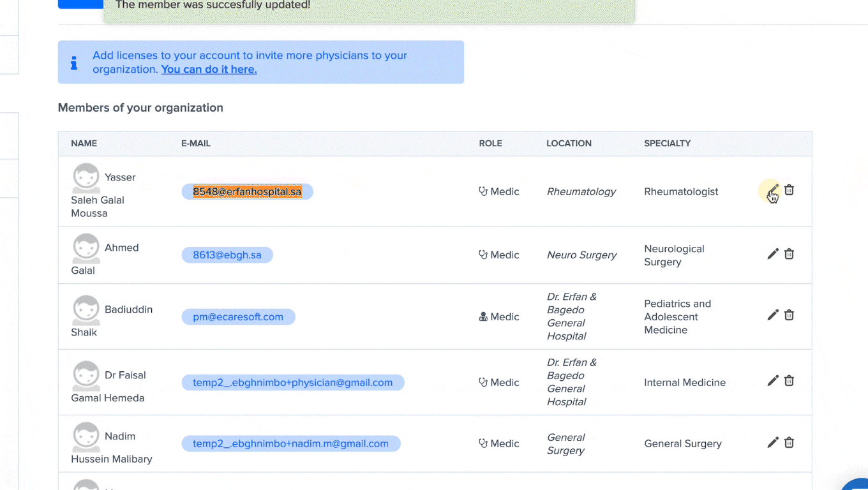Delete member Dr Faisal Gamal Hemeda

coord(789,381)
